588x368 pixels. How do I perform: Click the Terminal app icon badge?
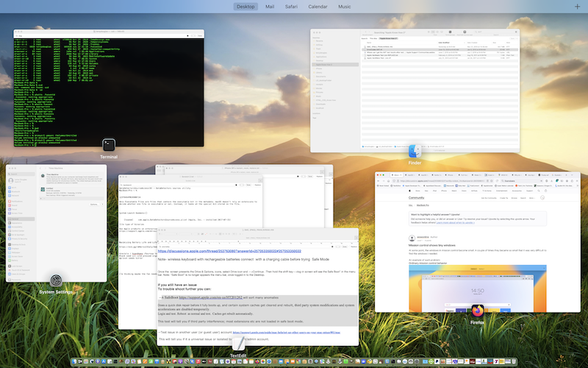pyautogui.click(x=109, y=145)
